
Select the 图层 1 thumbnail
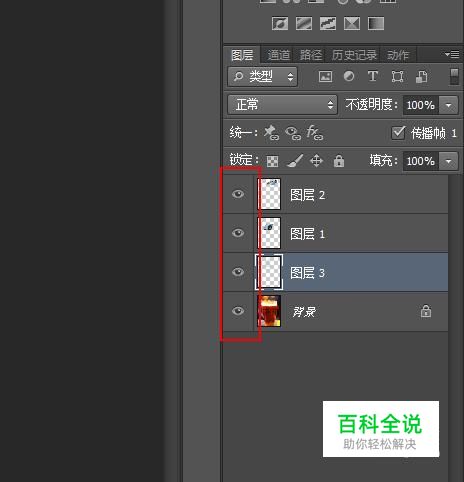click(x=269, y=233)
